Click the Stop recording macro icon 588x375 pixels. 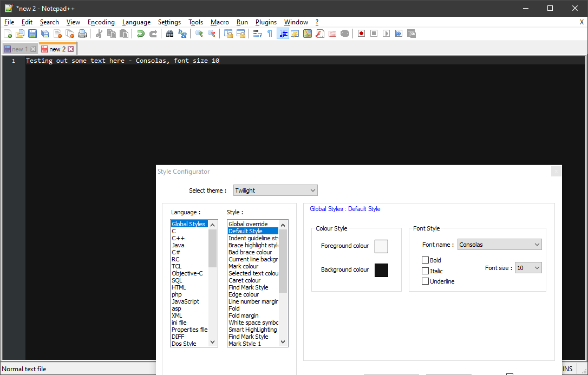[x=374, y=34]
